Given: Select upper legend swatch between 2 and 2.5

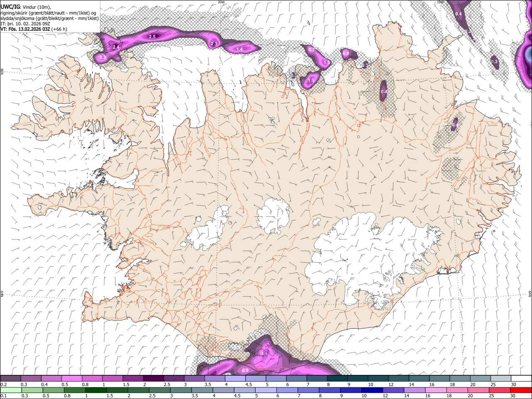Looking at the screenshot, I should click(x=153, y=379).
